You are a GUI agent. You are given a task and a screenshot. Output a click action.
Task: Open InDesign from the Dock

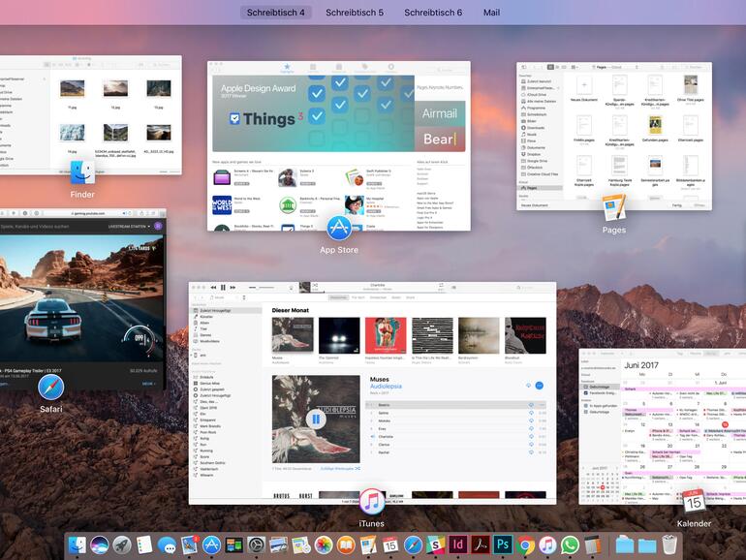(458, 544)
